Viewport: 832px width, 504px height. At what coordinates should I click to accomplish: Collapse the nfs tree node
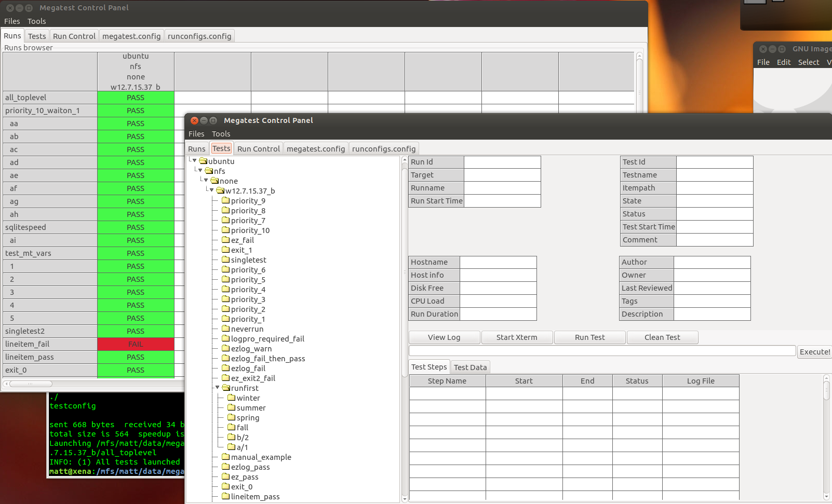pyautogui.click(x=200, y=171)
